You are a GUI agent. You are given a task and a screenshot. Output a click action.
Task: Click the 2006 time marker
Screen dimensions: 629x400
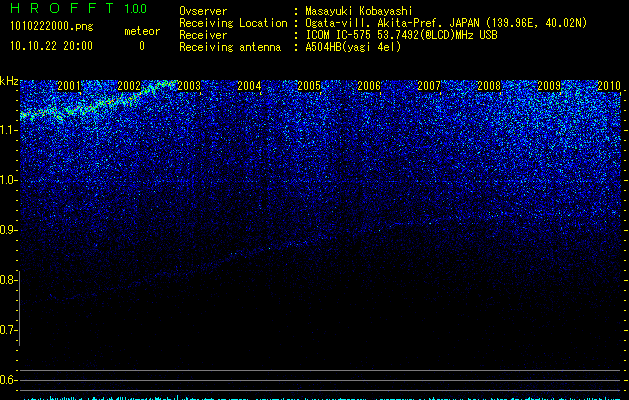click(x=369, y=86)
